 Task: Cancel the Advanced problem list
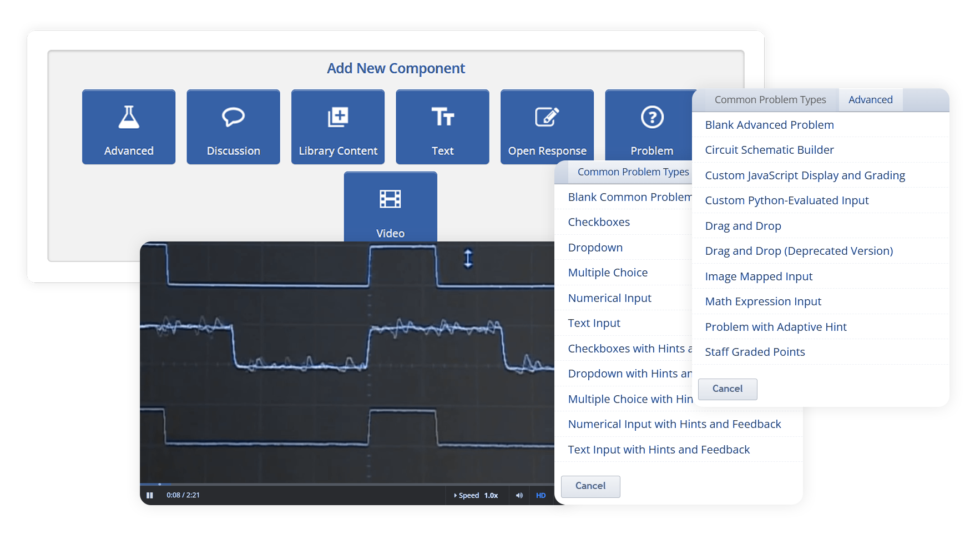(x=727, y=389)
